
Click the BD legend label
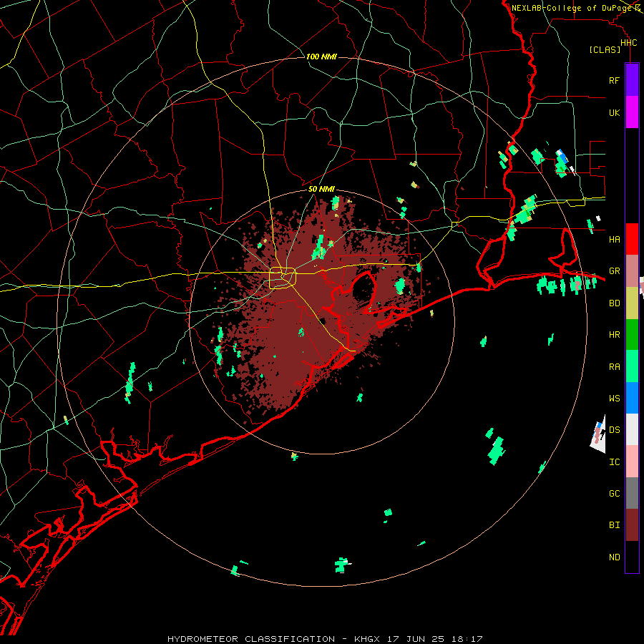click(x=614, y=303)
